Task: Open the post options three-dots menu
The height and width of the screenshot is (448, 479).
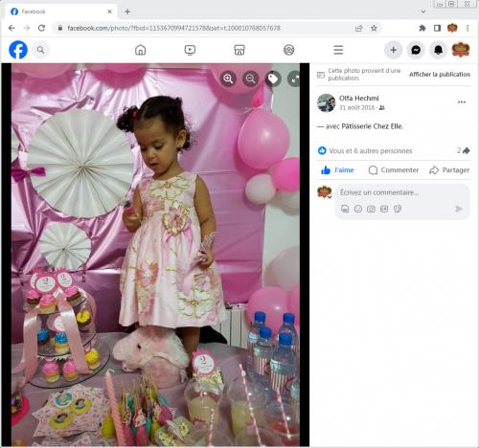Action: (462, 102)
